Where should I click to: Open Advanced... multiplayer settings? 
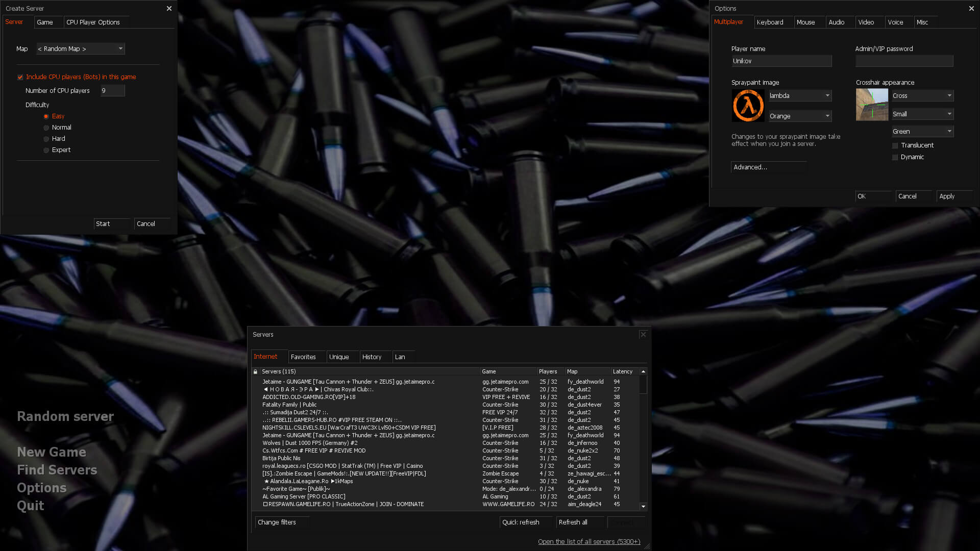pos(769,167)
